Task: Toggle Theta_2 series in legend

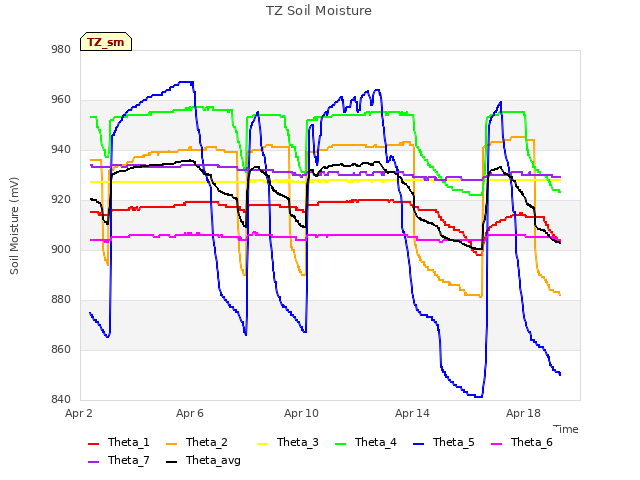Action: (x=197, y=442)
